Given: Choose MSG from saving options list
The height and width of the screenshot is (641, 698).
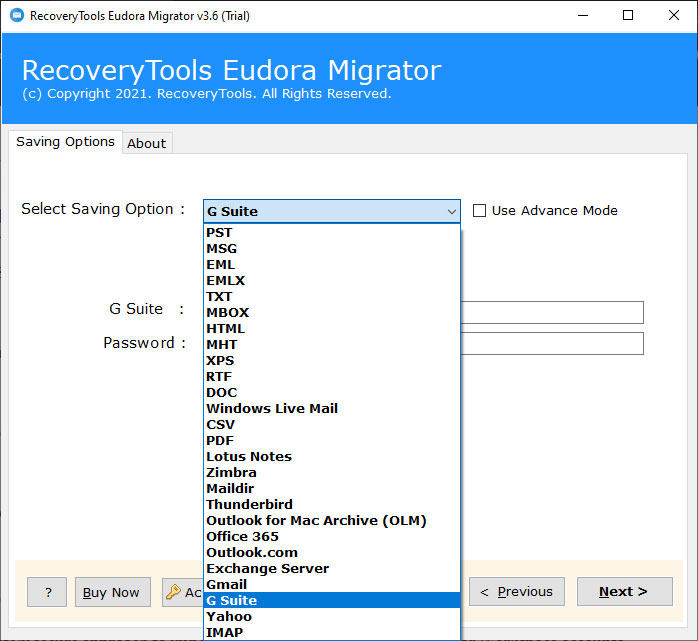Looking at the screenshot, I should tap(332, 248).
